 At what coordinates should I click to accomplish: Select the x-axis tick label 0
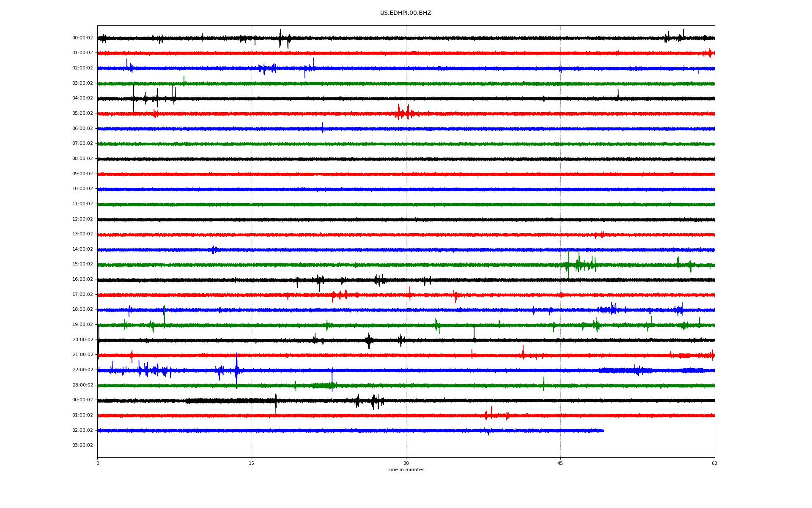tap(98, 463)
